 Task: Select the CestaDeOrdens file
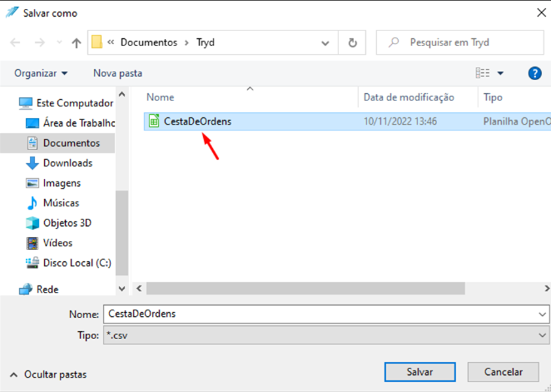click(x=347, y=122)
